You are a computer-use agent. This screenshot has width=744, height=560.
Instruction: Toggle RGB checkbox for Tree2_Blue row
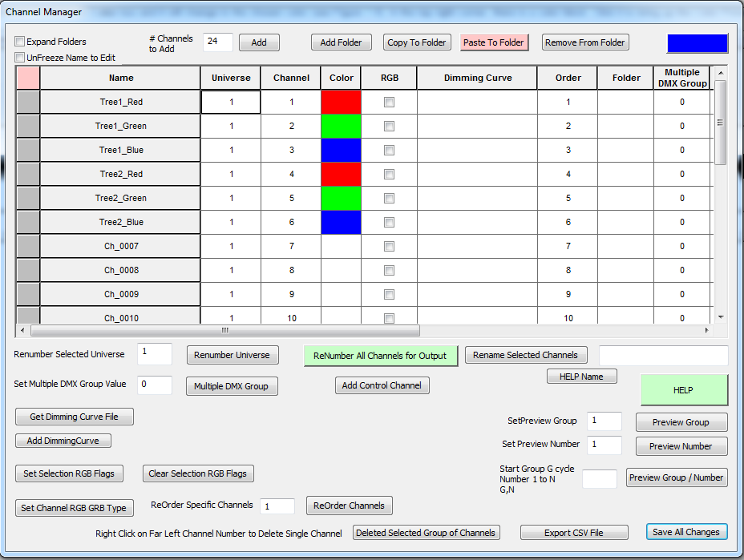click(389, 223)
